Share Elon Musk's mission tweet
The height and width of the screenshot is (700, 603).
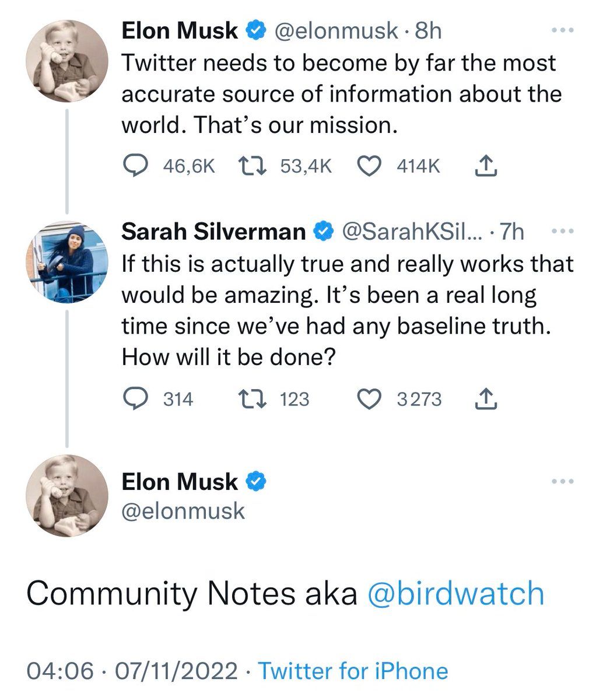coord(486,167)
